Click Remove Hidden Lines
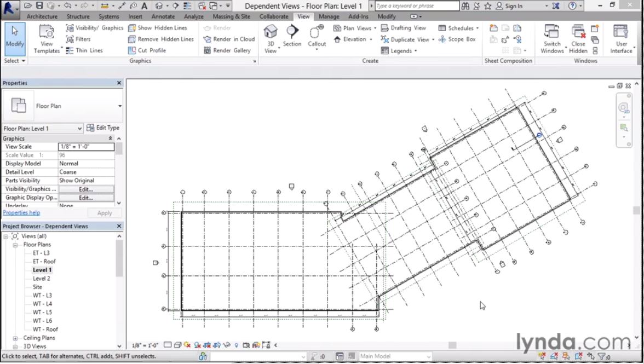 [x=160, y=39]
